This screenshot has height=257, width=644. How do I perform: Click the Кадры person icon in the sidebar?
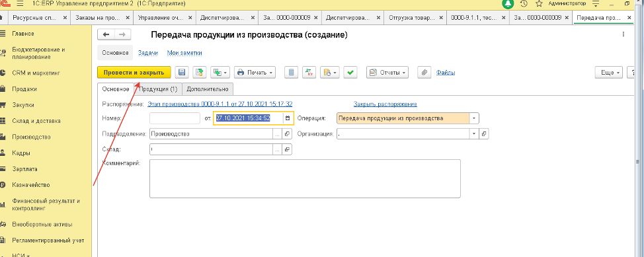(3, 153)
